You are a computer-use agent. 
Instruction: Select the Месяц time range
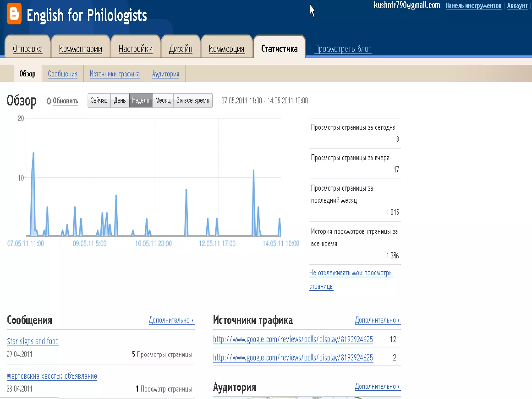coord(163,101)
